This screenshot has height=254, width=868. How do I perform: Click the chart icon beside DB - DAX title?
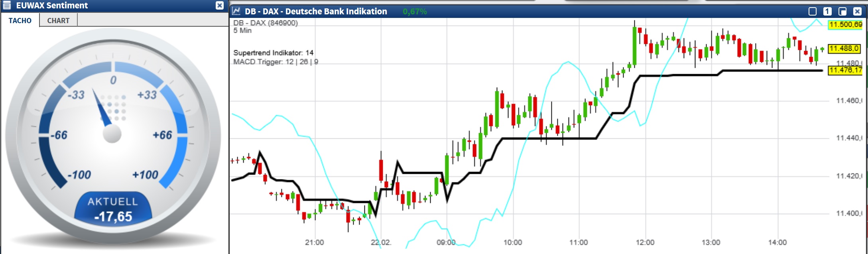tap(236, 11)
